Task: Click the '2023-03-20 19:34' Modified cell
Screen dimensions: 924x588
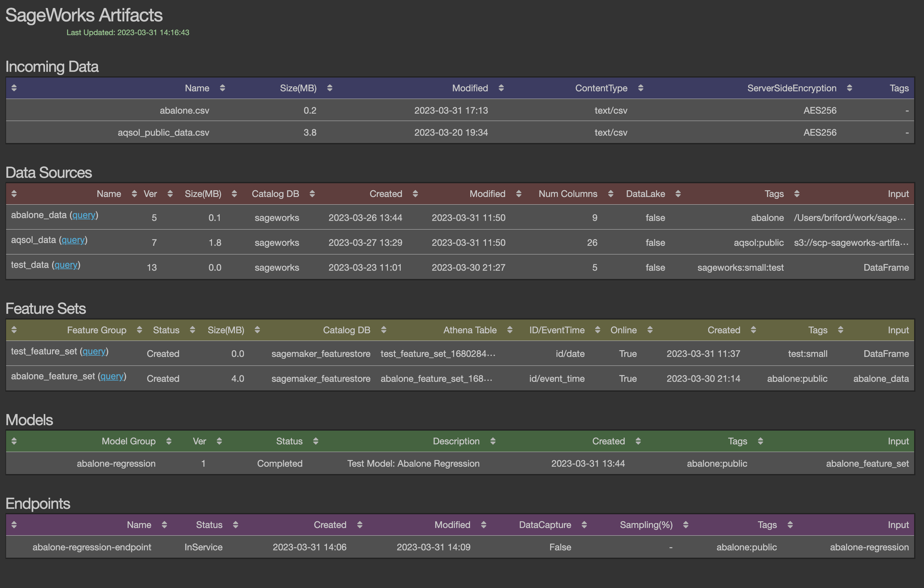Action: click(451, 132)
